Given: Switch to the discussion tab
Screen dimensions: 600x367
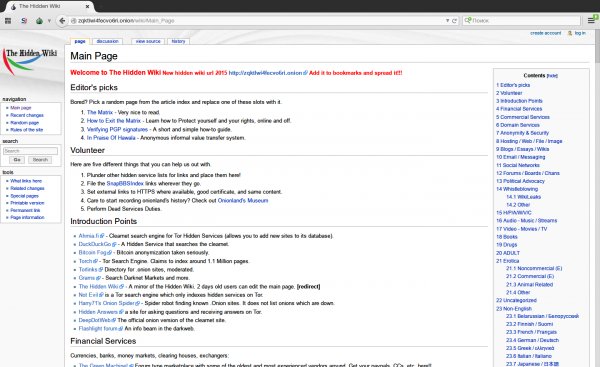Looking at the screenshot, I should tap(108, 41).
